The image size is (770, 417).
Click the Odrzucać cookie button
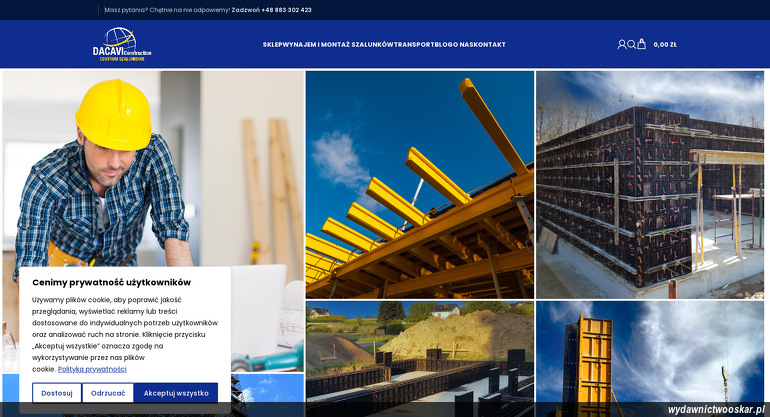[x=108, y=393]
